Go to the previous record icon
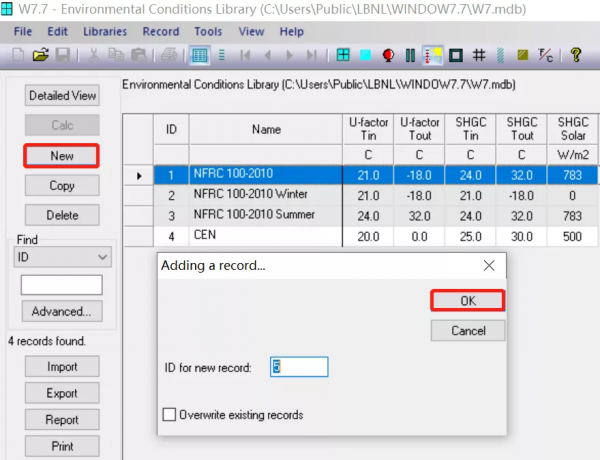This screenshot has height=460, width=600. [267, 55]
